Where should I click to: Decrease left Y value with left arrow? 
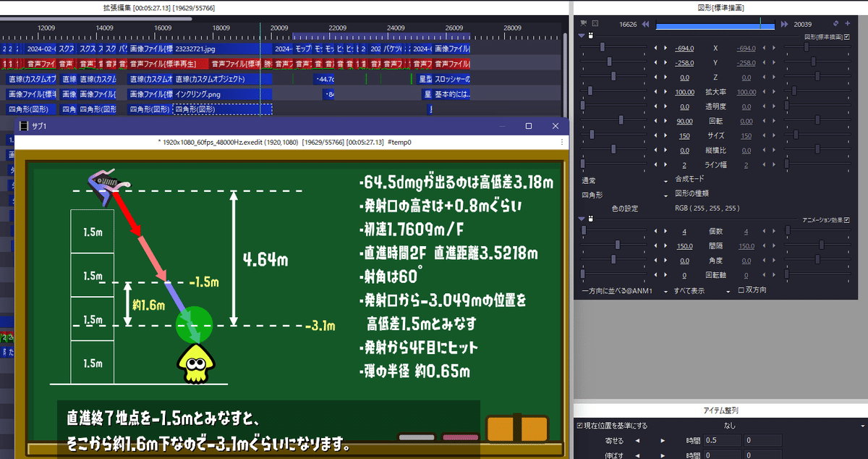click(656, 63)
